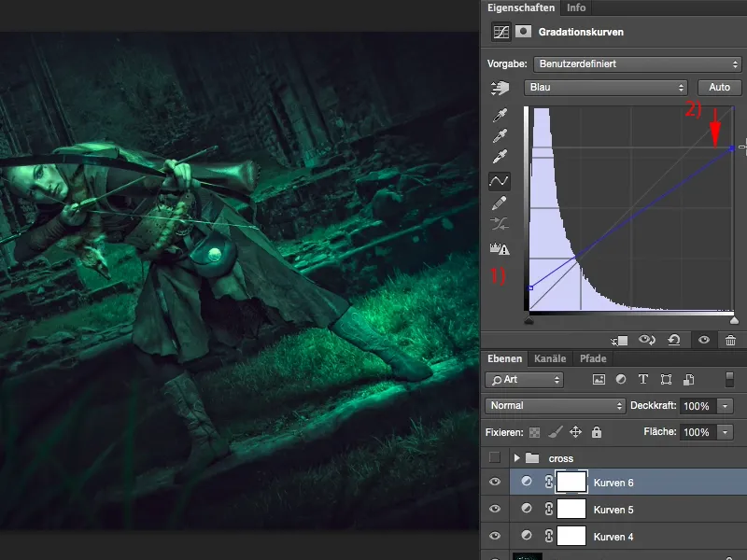747x560 pixels.
Task: Lock all with the padlock icon
Action: (x=597, y=432)
